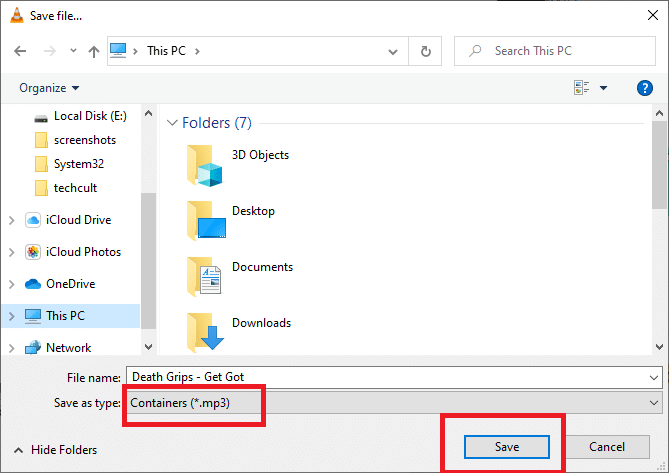Click Hide Folders button
This screenshot has width=669, height=473.
coord(55,450)
